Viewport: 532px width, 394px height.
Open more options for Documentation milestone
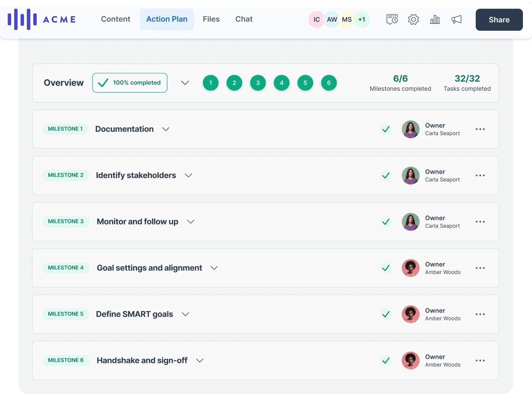coord(480,129)
